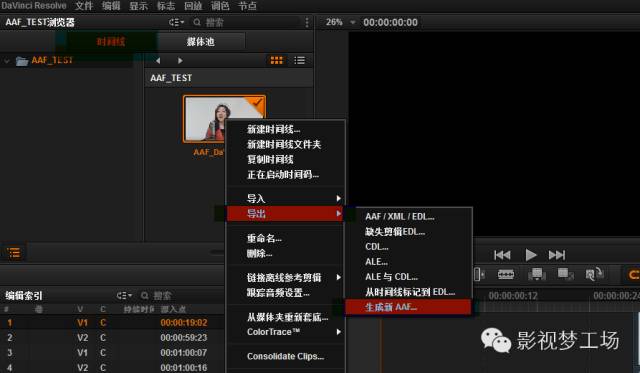Select 生成新 AAF export option
This screenshot has width=640, height=373.
point(409,307)
